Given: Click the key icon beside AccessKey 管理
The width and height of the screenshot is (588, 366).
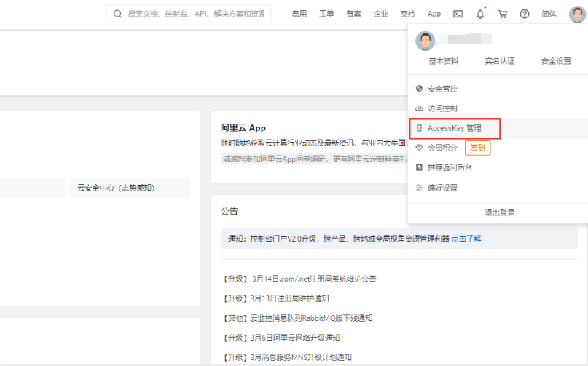Looking at the screenshot, I should click(x=419, y=128).
